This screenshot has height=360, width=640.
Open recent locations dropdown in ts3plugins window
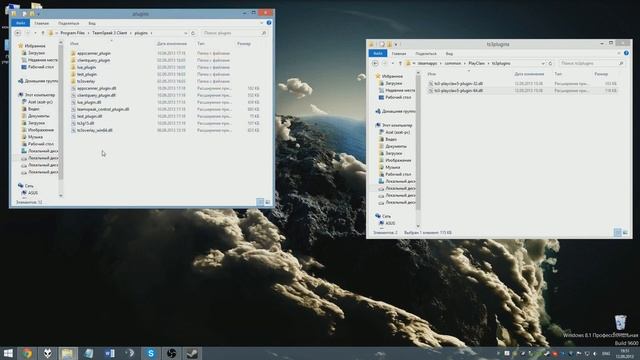click(393, 63)
